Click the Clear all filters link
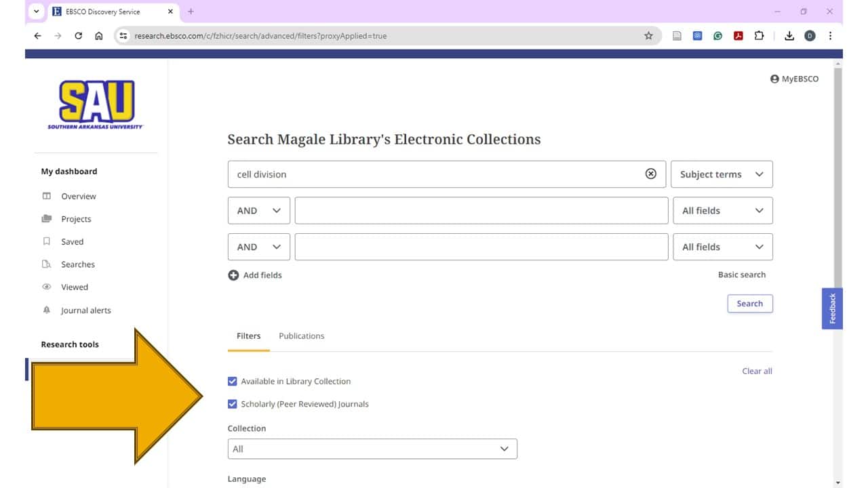 click(x=757, y=371)
